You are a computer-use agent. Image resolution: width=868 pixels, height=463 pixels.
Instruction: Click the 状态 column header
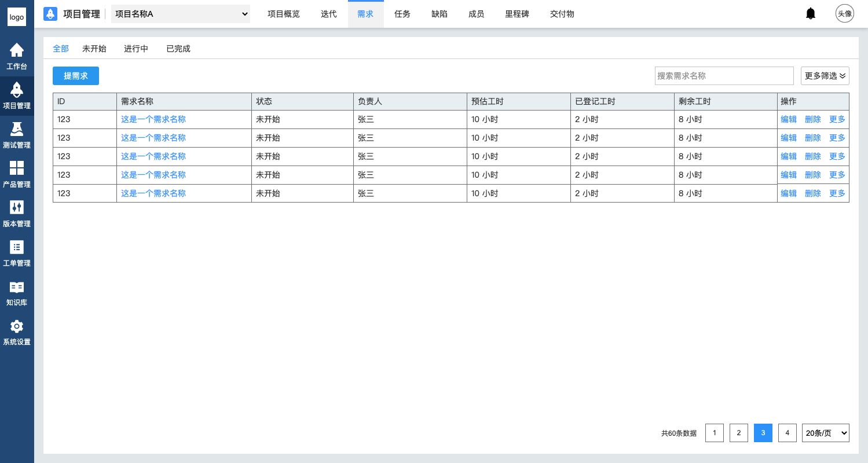tap(303, 101)
